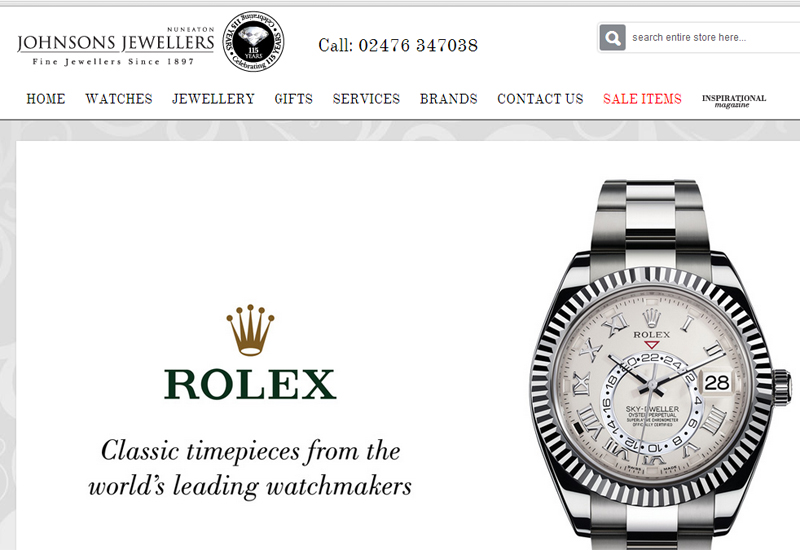Click the gold Rolex crown emblem
The height and width of the screenshot is (550, 800).
pyautogui.click(x=250, y=330)
